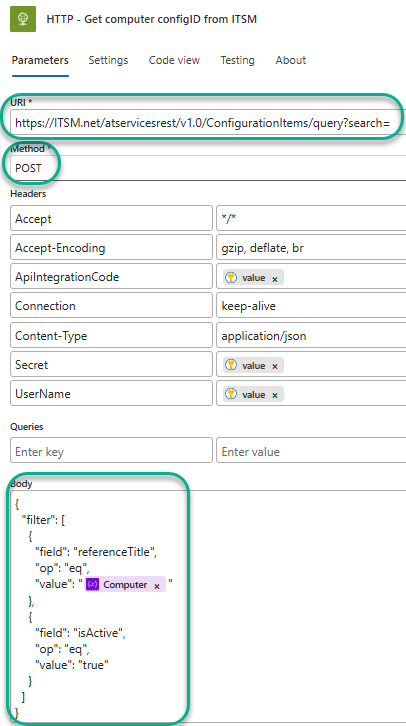Click the Content-Type header key field
This screenshot has width=406, height=726.
(111, 335)
